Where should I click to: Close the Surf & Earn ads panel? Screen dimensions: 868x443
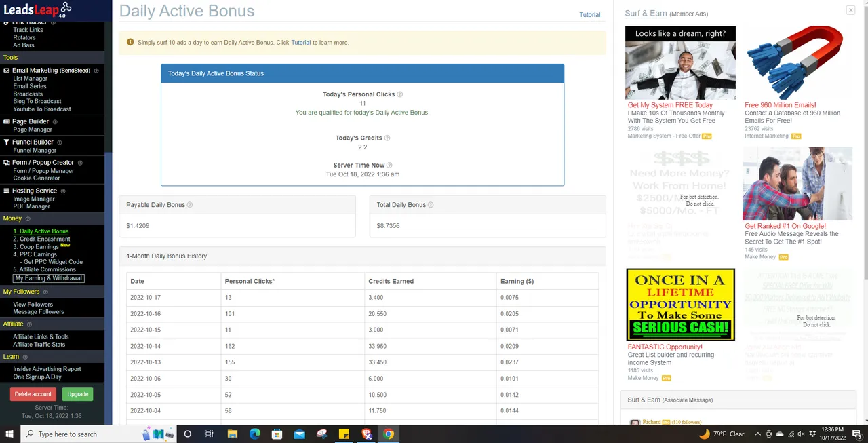point(850,10)
